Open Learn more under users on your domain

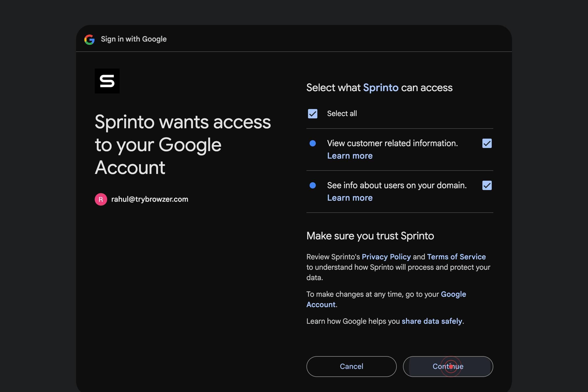(x=350, y=198)
